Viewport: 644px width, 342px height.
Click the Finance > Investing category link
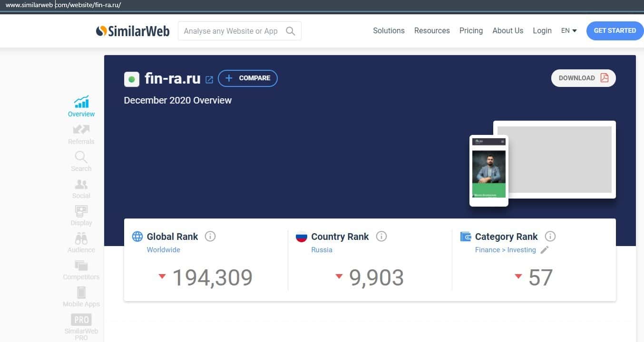pos(506,250)
